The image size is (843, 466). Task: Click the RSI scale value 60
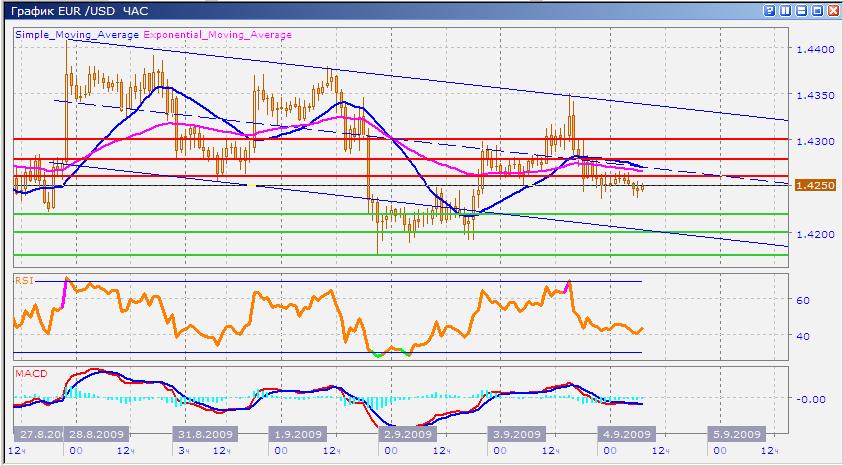coord(803,300)
